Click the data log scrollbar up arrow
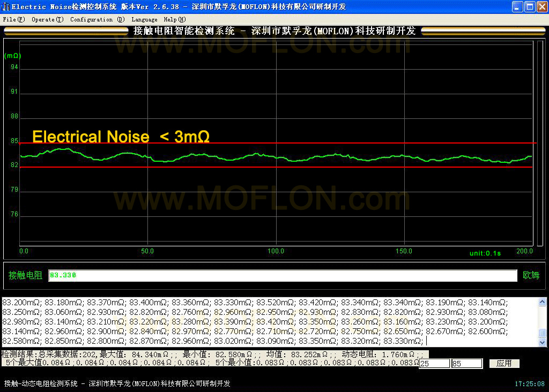The width and height of the screenshot is (549, 392). (542, 302)
